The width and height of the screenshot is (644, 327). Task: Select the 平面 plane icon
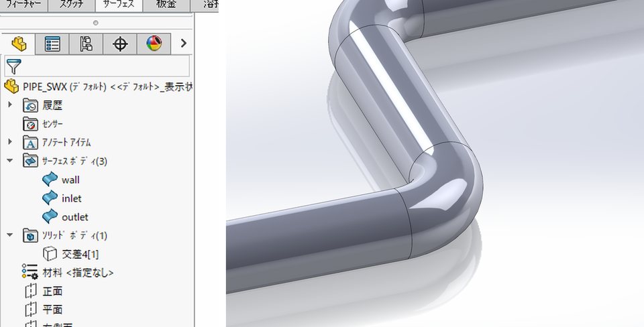pyautogui.click(x=31, y=309)
